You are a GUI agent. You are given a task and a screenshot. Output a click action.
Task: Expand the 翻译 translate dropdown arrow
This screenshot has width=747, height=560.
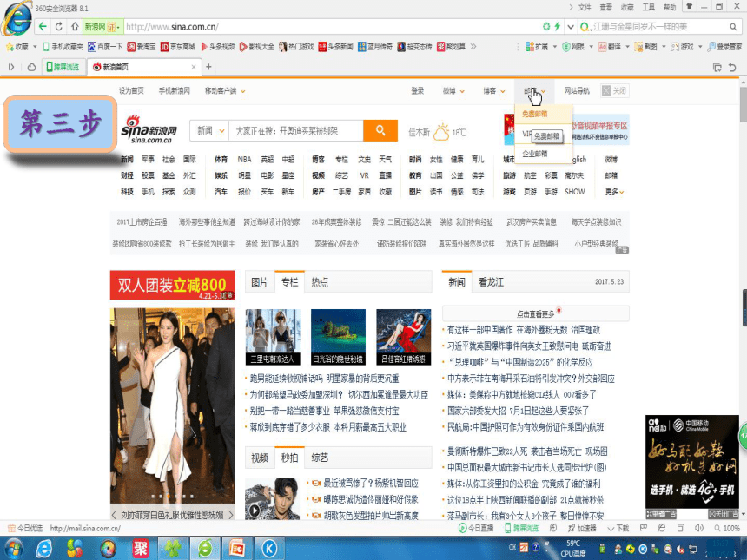627,47
